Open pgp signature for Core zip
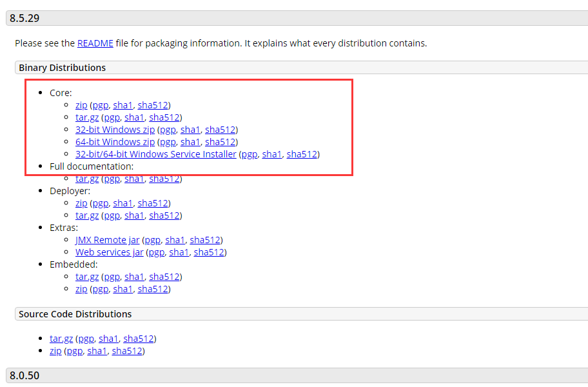 (x=101, y=105)
